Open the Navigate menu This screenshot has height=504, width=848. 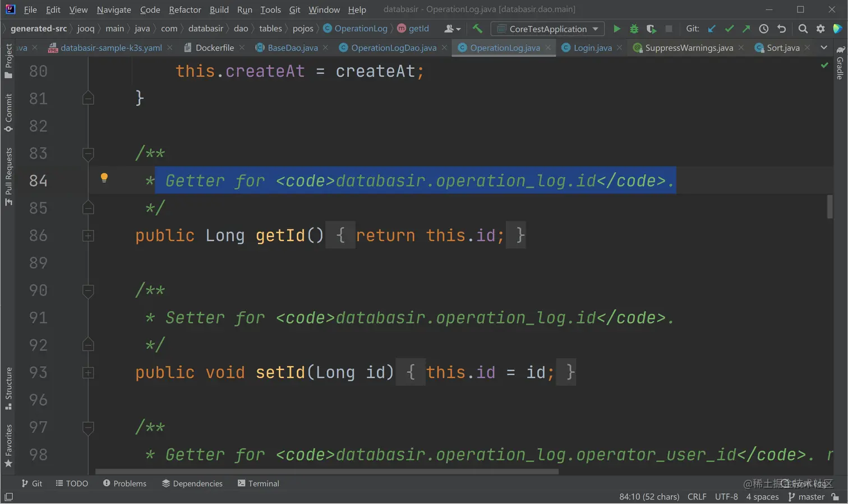click(x=114, y=10)
